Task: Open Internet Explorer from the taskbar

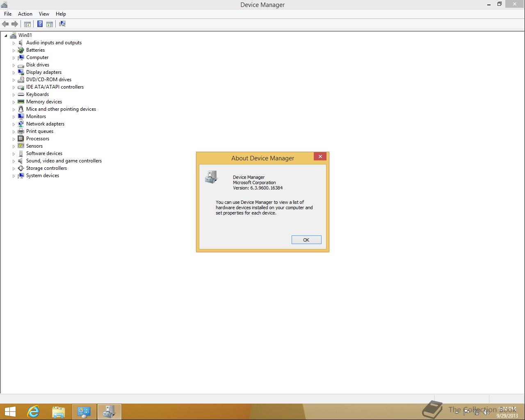Action: (x=33, y=412)
